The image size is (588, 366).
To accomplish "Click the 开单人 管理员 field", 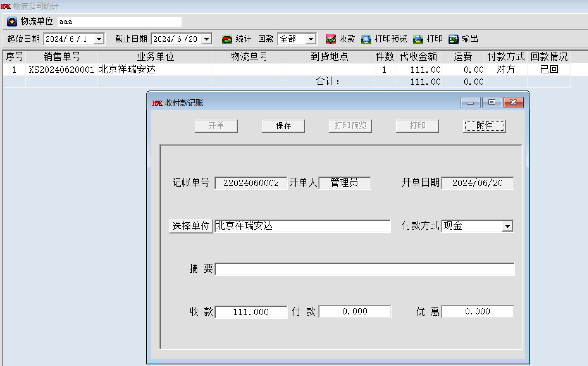I will point(344,183).
